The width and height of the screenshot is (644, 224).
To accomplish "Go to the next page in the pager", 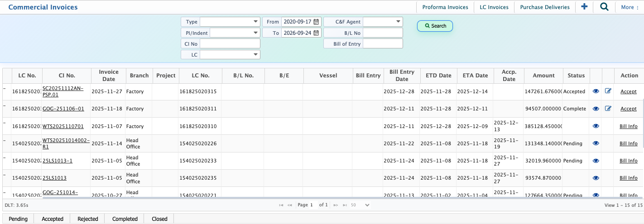I will point(336,205).
